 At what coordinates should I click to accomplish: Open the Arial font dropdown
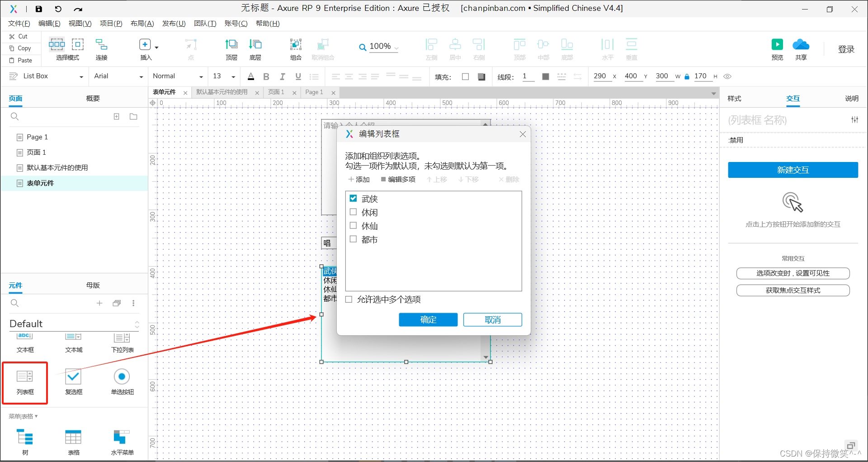[141, 76]
